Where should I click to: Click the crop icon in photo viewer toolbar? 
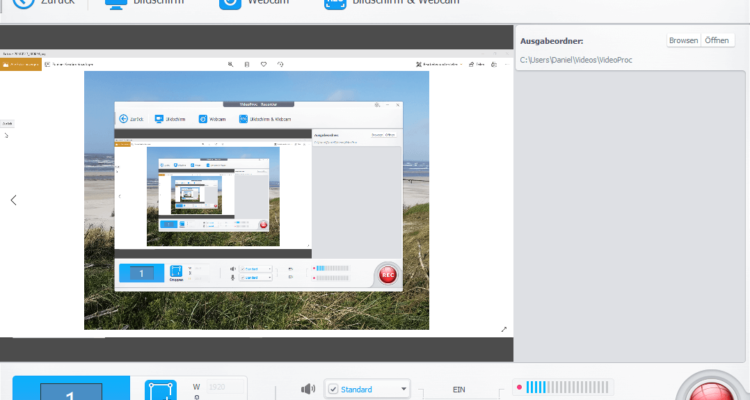247,64
